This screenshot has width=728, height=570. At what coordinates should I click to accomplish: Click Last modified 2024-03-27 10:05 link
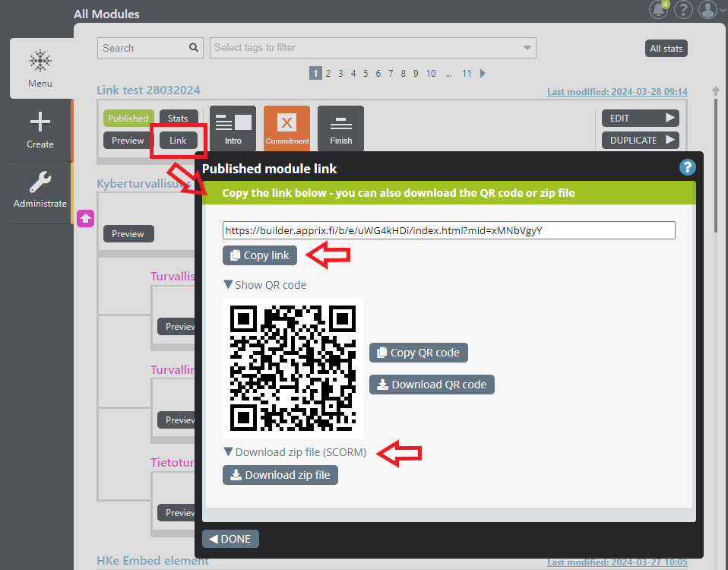(x=617, y=562)
